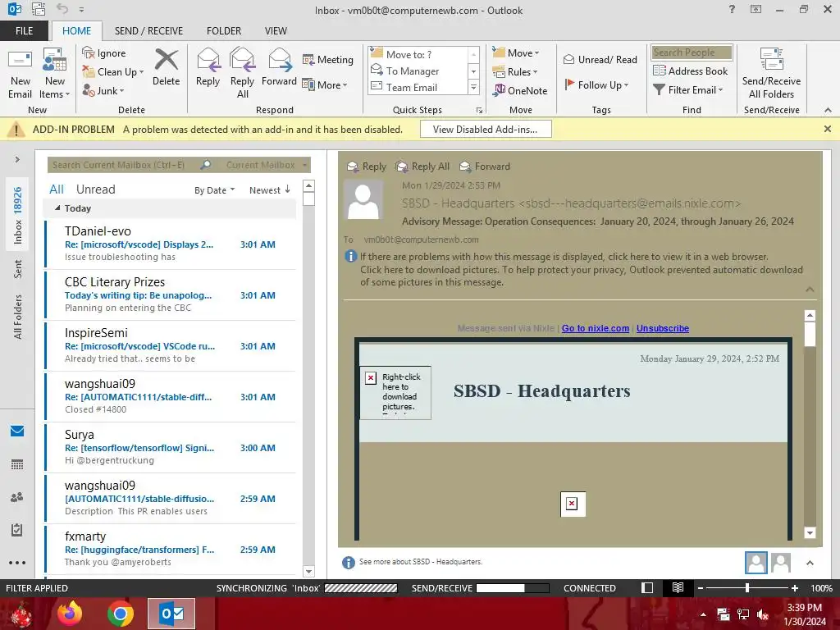
Task: Send/Receive All Folders
Action: [771, 74]
